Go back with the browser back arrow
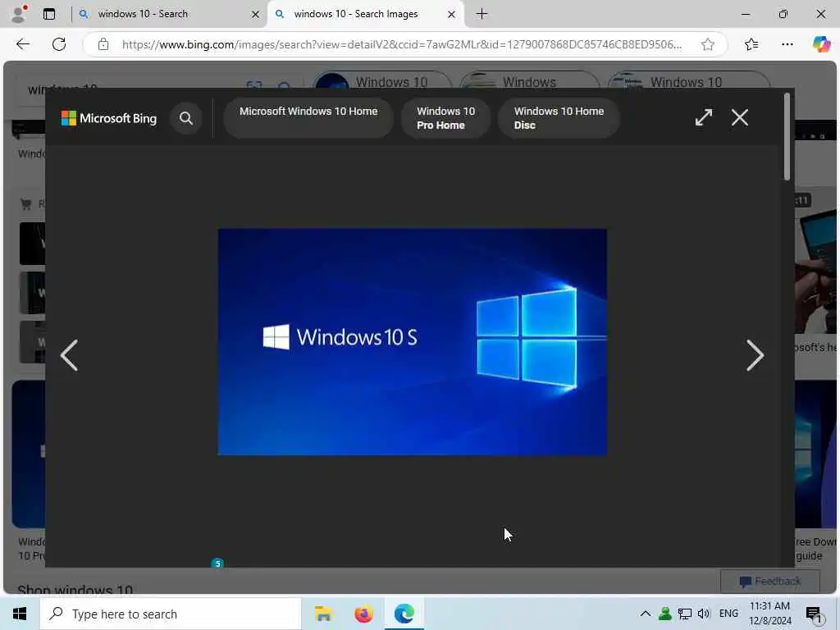840x630 pixels. (22, 44)
